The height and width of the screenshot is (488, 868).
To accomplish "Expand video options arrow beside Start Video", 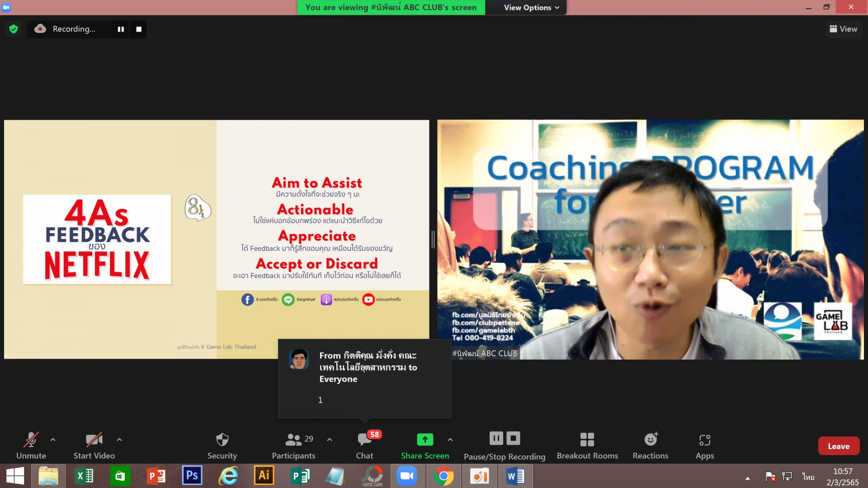I will tap(119, 440).
